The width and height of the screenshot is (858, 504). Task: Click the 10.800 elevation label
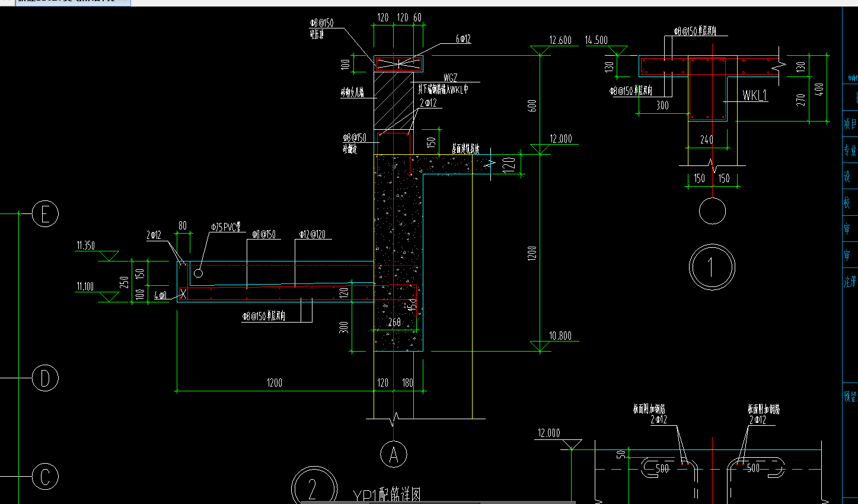tap(560, 336)
